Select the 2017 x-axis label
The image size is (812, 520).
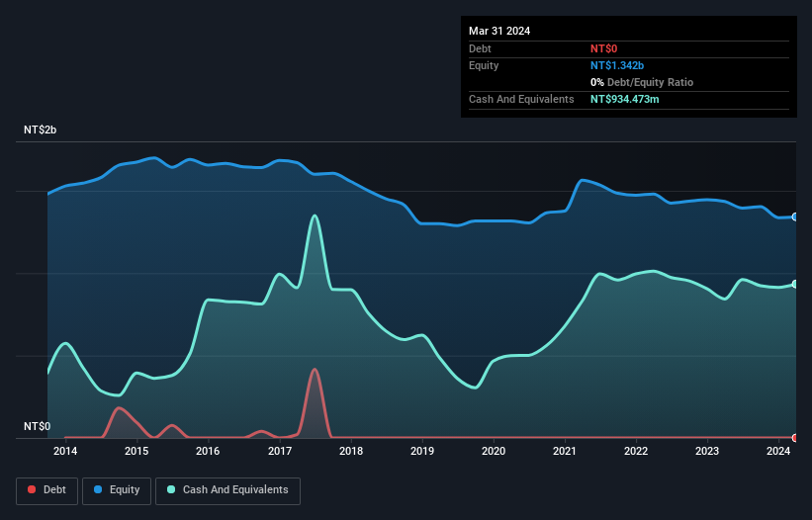coord(280,451)
